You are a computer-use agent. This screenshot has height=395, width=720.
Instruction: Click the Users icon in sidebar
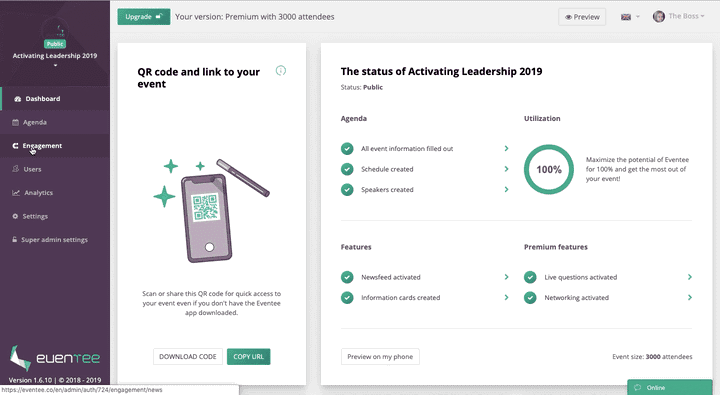click(16, 169)
